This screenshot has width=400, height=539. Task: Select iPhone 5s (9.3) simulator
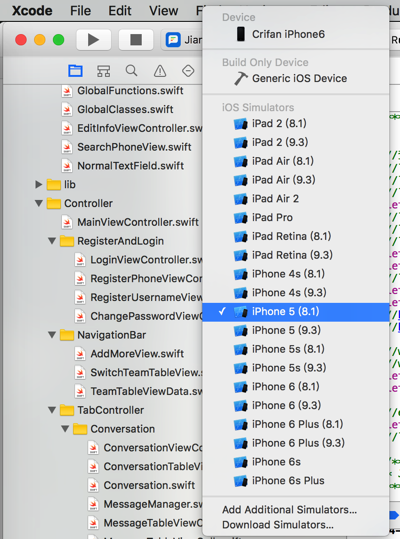tap(296, 368)
